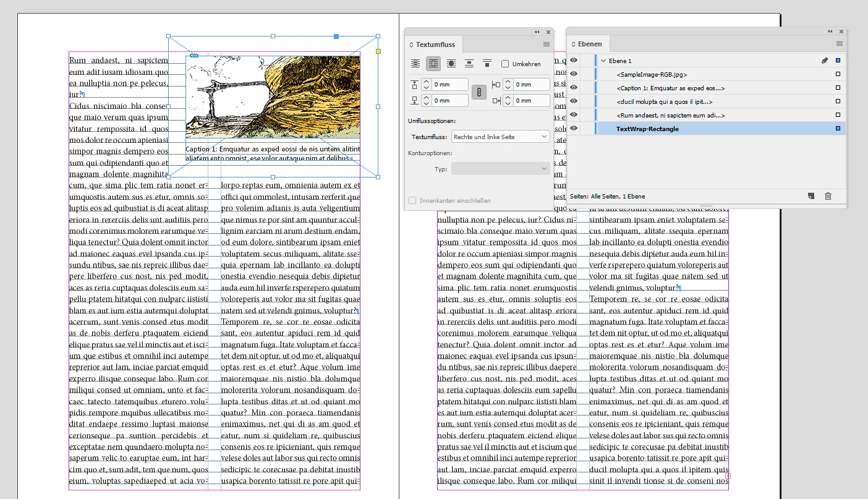Select the Rum andaest layer item
The width and height of the screenshot is (868, 499).
tap(671, 115)
